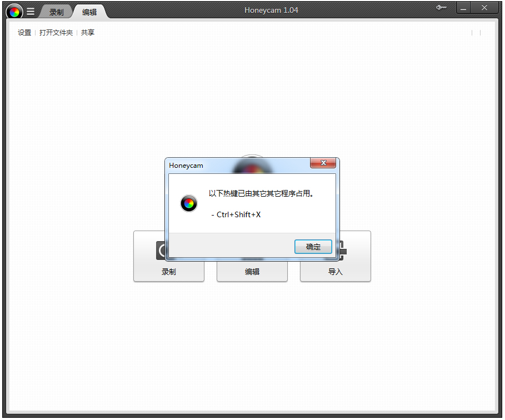The image size is (505, 420).
Task: Open the hamburger menu icon
Action: click(x=31, y=12)
